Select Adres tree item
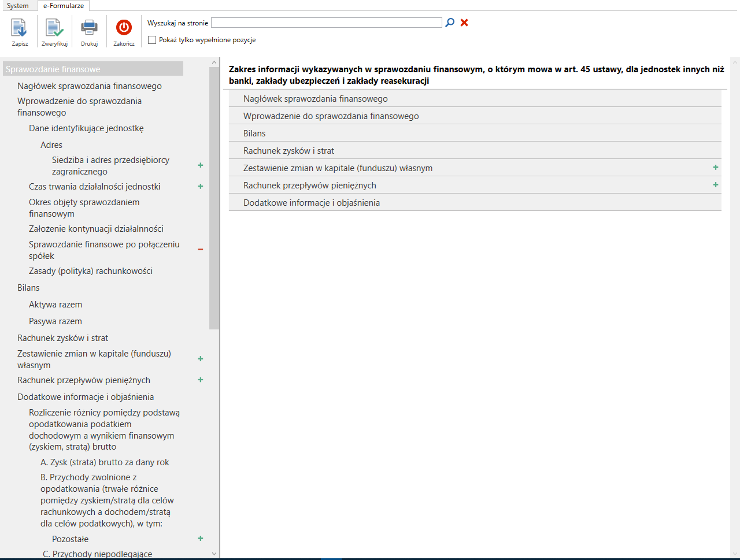 coord(51,145)
